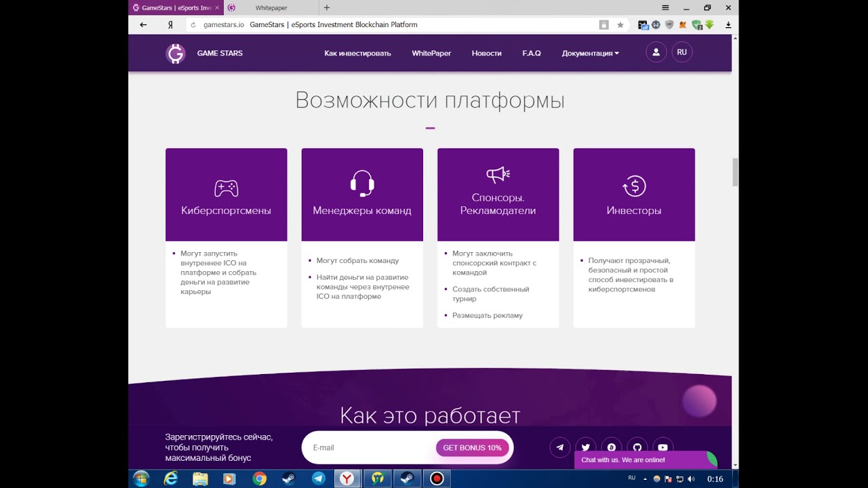Go to the Новости page
Image resolution: width=868 pixels, height=488 pixels.
click(486, 54)
